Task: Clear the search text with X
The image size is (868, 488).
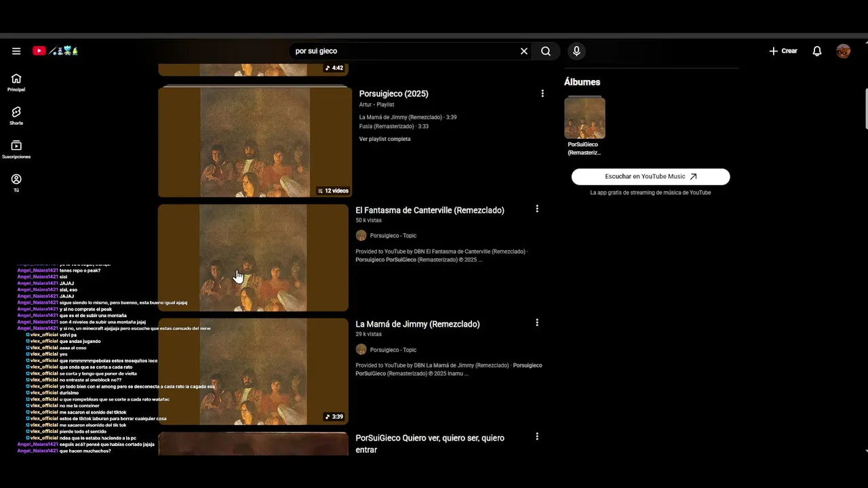Action: tap(524, 51)
